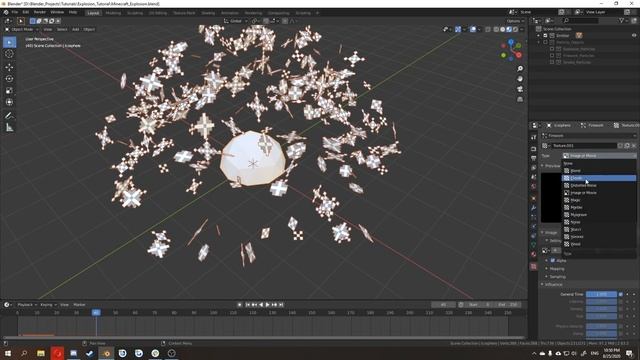Select the Rotate tool
Screen dimensions: 640x360
(9, 79)
